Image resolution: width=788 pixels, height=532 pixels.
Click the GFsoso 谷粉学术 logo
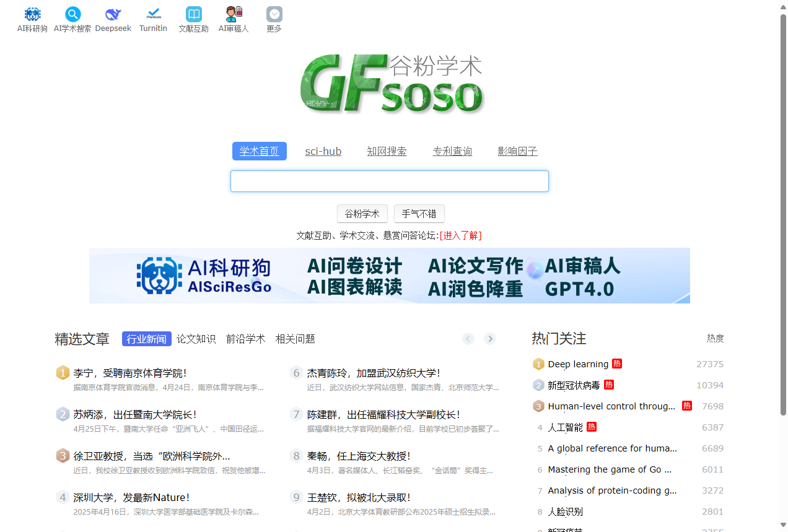[x=390, y=84]
